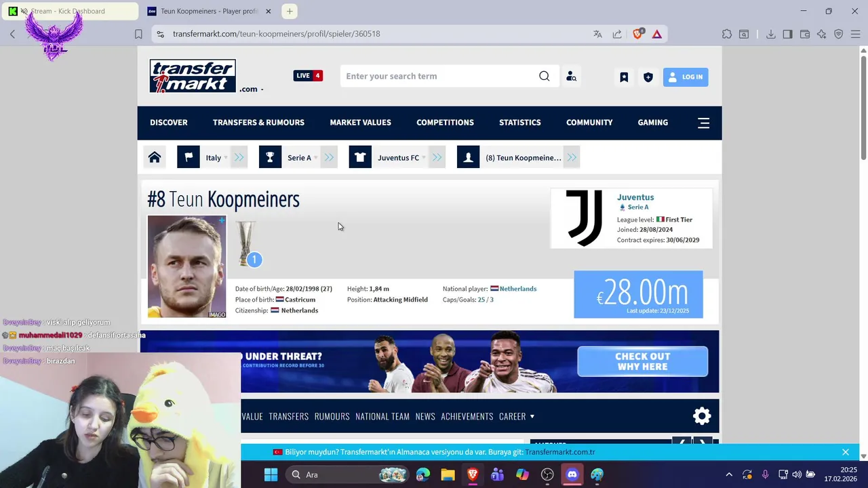The image size is (868, 488).
Task: Open the Brave VPN shield icon
Action: tap(838, 34)
